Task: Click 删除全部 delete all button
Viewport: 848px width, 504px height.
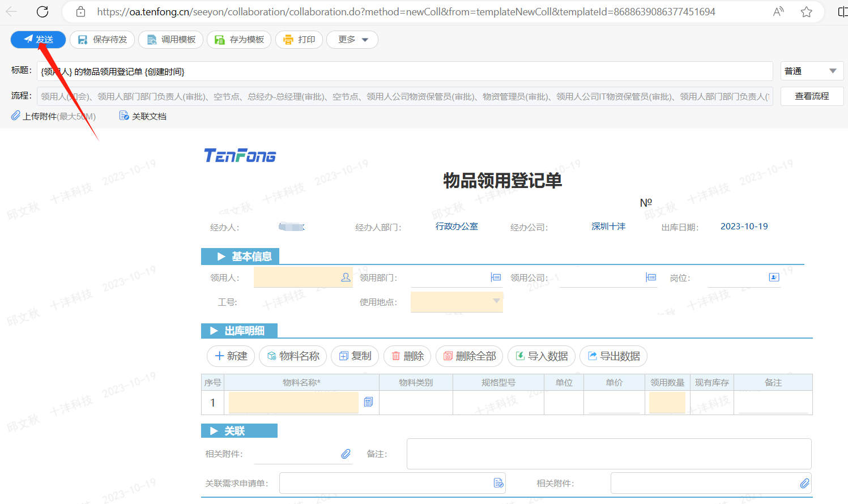Action: 470,356
